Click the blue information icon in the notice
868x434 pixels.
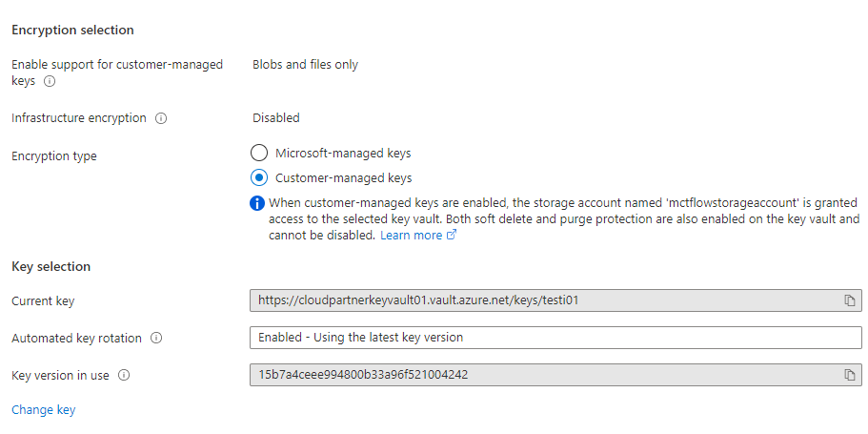[x=257, y=203]
